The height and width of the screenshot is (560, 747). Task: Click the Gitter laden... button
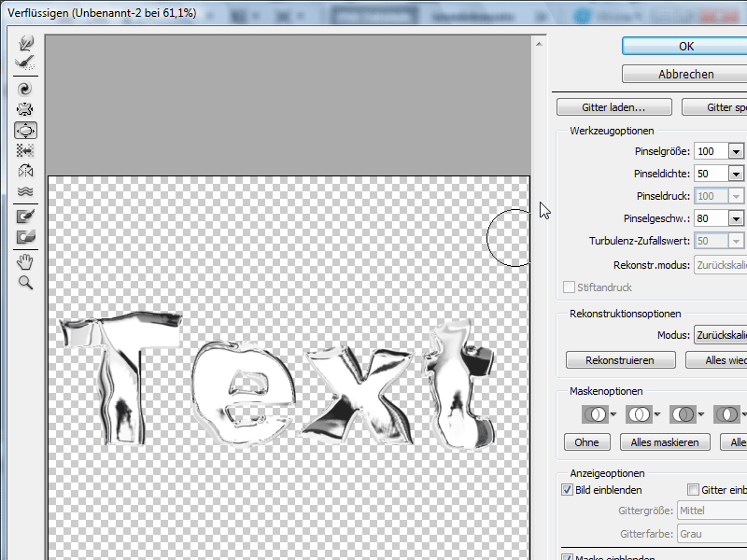click(x=614, y=107)
